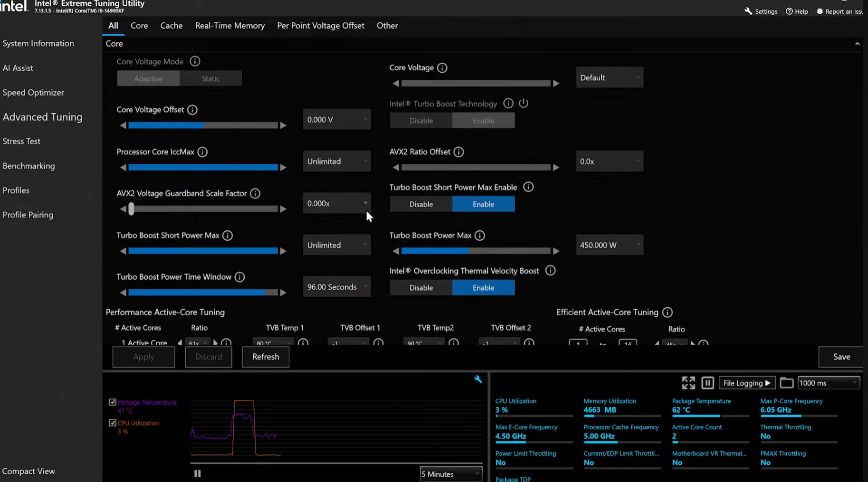Viewport: 868px width, 482px height.
Task: Show info for Intel Turbo Boost Technology
Action: (x=508, y=104)
